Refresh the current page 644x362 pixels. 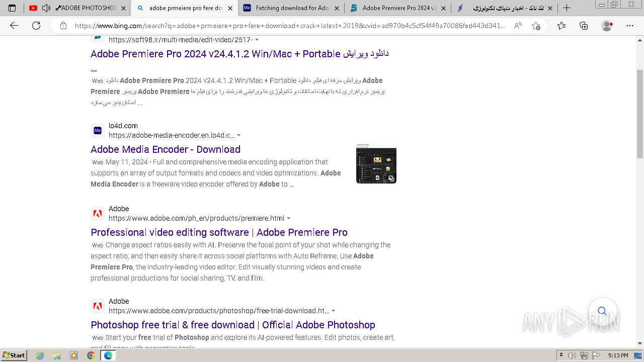36,26
